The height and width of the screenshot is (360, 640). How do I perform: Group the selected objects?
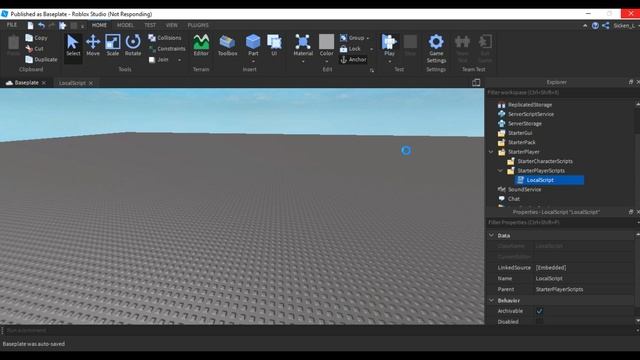(352, 38)
